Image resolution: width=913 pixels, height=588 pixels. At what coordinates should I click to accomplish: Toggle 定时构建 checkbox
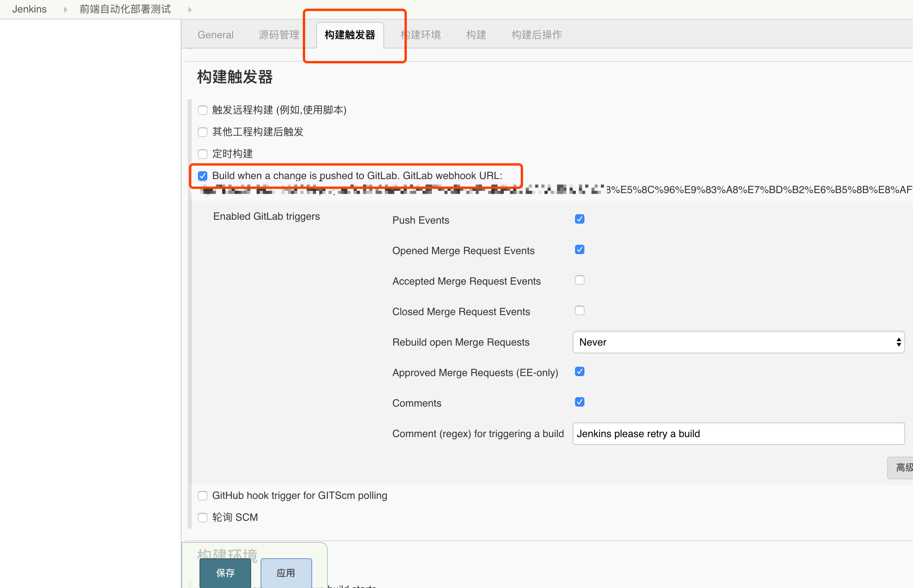click(x=203, y=154)
